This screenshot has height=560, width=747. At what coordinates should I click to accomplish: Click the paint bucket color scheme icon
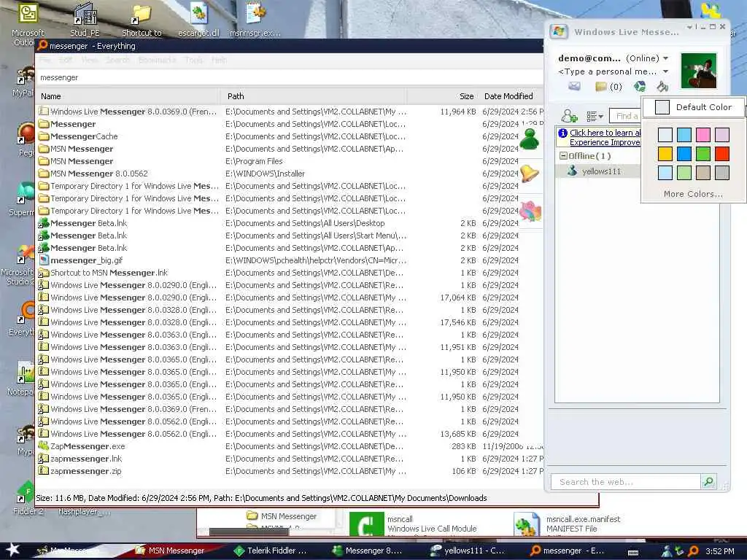click(x=662, y=86)
